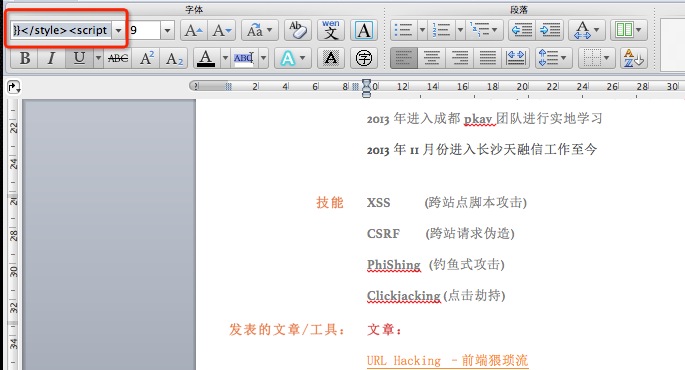This screenshot has width=685, height=370.
Task: Decrease paragraph indent
Action: (x=522, y=30)
